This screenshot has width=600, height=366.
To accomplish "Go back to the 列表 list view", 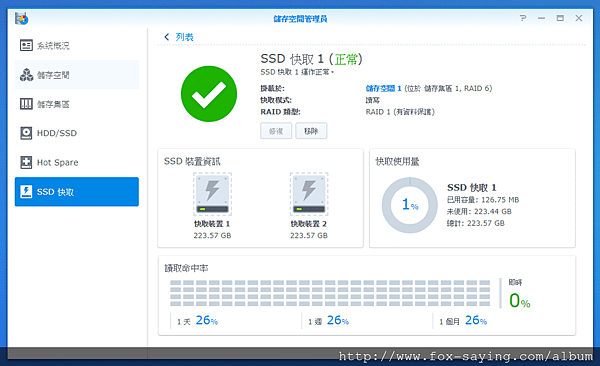I will 184,37.
